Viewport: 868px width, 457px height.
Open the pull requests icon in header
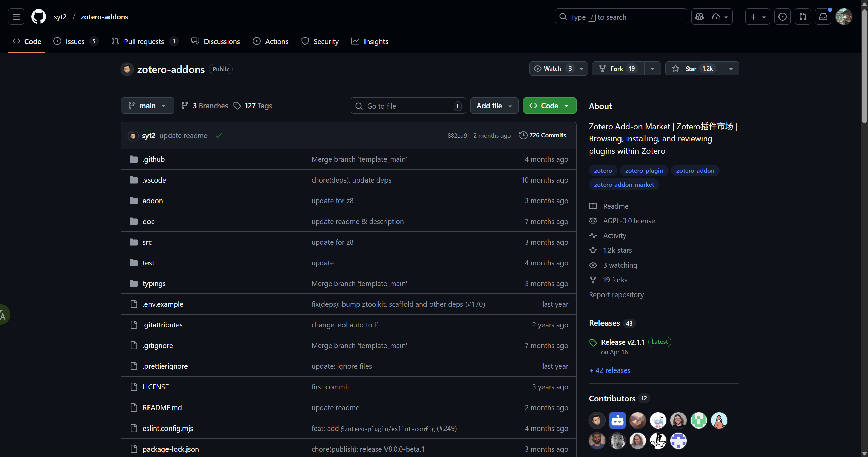coord(803,17)
